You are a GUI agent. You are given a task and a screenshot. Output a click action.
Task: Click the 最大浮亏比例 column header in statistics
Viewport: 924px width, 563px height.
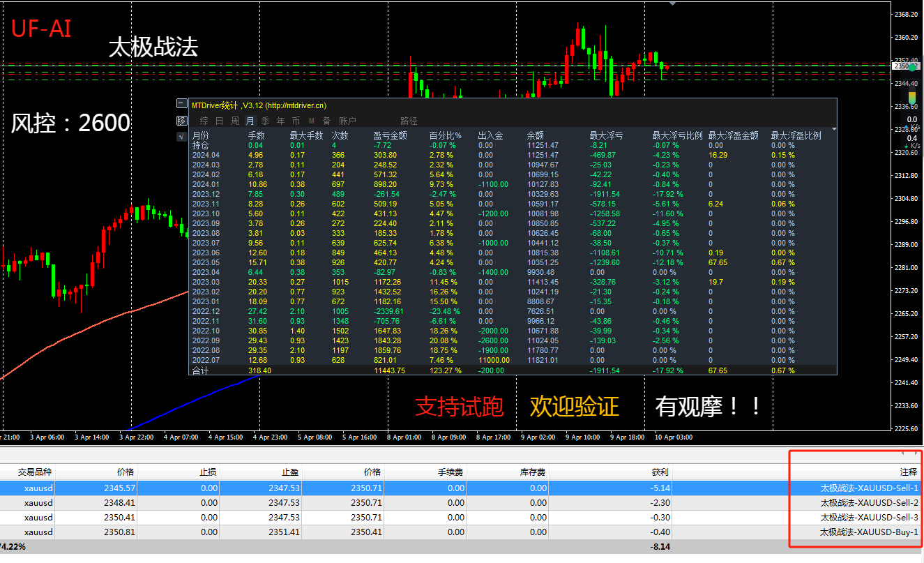coord(678,135)
